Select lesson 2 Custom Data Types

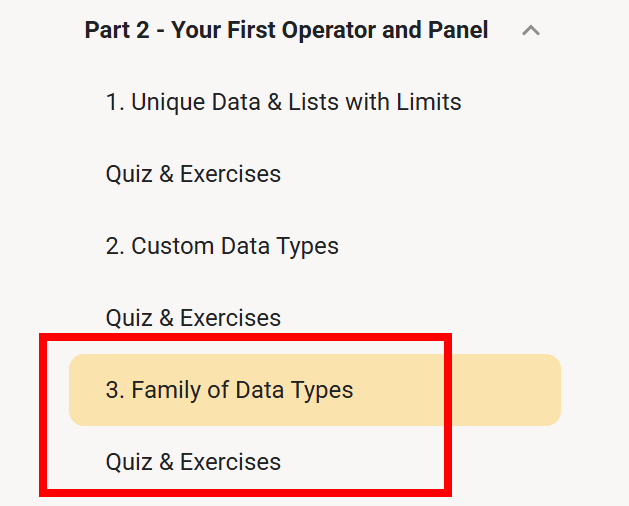[x=222, y=246]
